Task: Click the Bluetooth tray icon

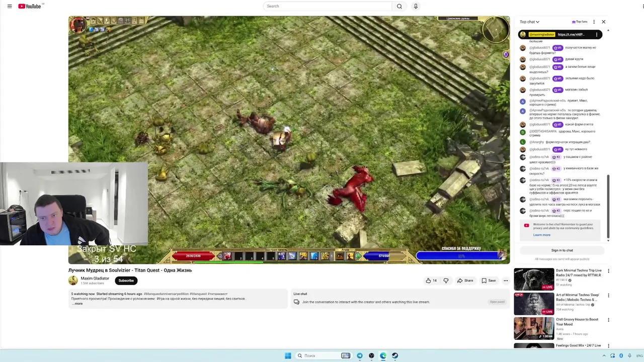Action: pyautogui.click(x=621, y=355)
